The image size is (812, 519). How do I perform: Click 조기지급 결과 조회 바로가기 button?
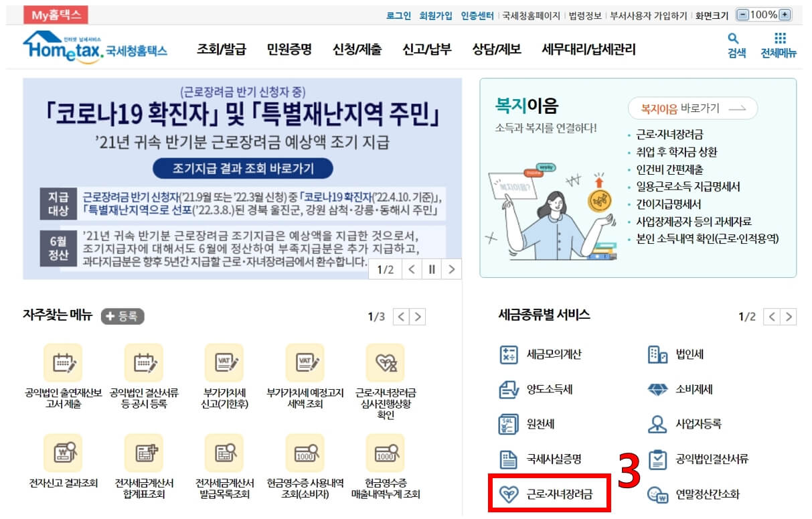[242, 168]
